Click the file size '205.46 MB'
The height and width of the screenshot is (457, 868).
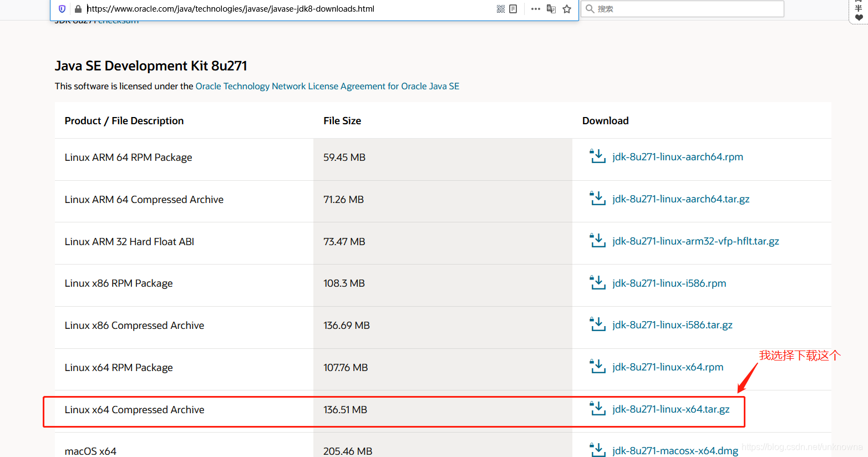tap(348, 451)
